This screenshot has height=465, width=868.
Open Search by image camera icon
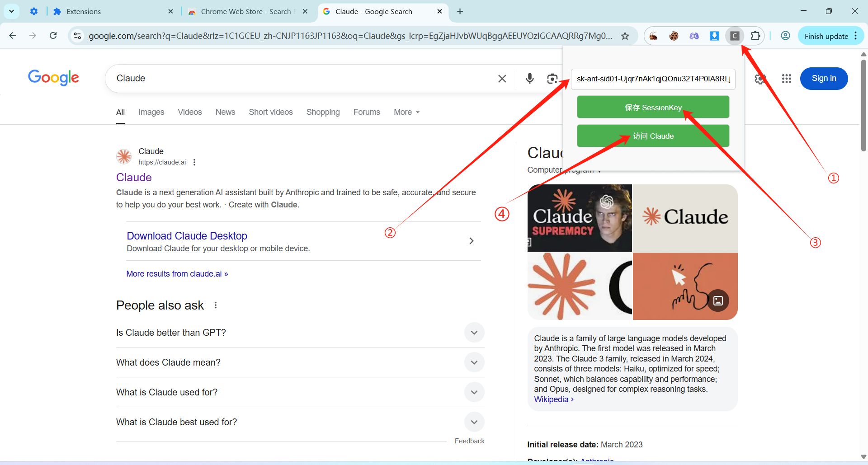tap(552, 79)
